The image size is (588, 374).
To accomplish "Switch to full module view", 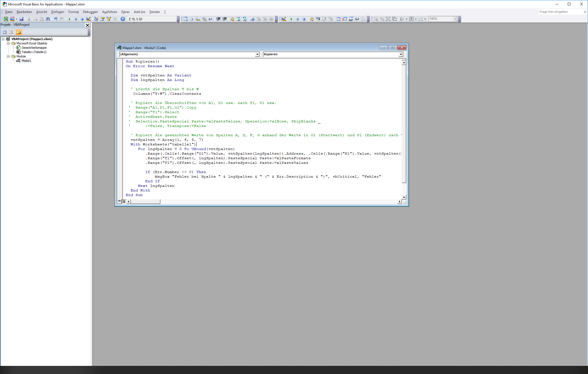I will pos(124,201).
